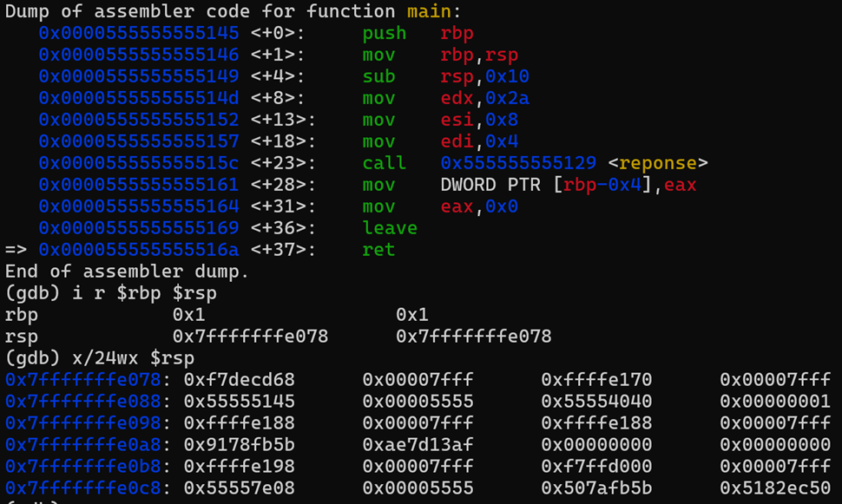Click the stack address 0x7fffffffe078 label
The height and width of the screenshot is (504, 842).
82,379
